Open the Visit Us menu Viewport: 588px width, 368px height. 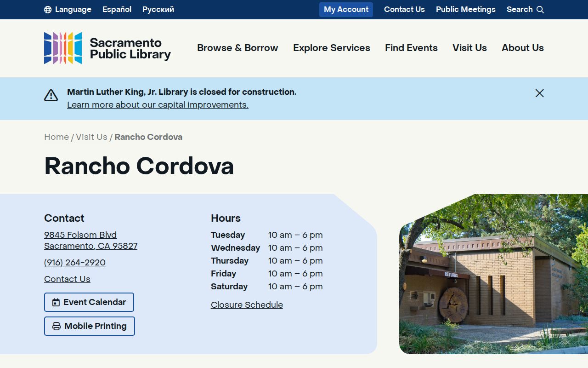click(469, 48)
